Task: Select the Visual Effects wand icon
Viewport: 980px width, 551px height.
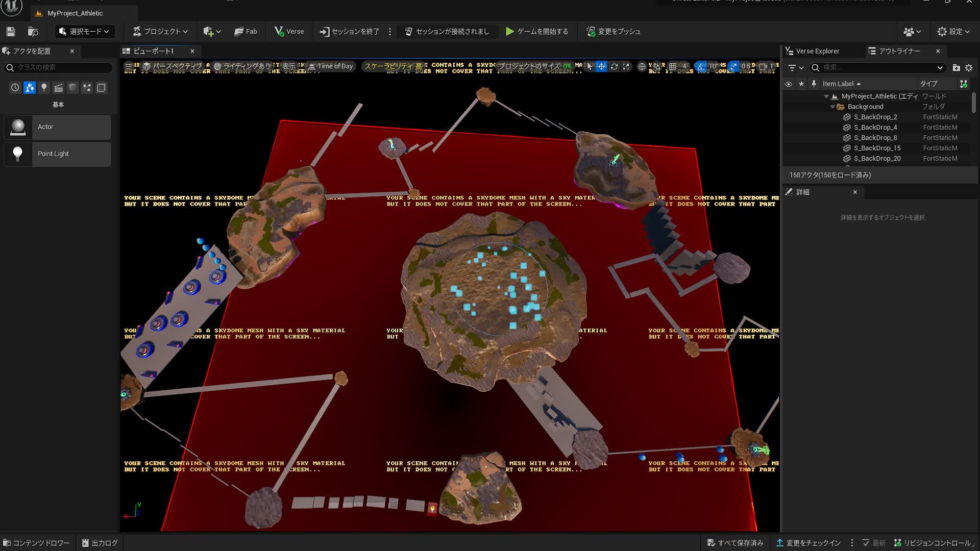Action: click(87, 87)
